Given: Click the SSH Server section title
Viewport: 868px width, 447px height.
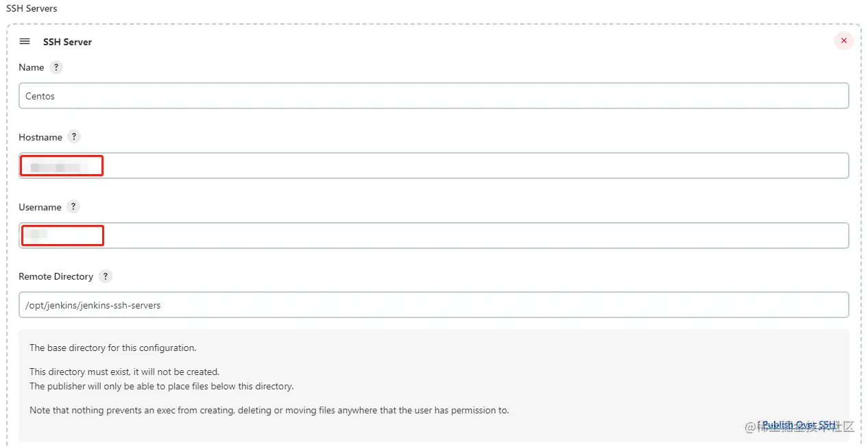Looking at the screenshot, I should [67, 42].
